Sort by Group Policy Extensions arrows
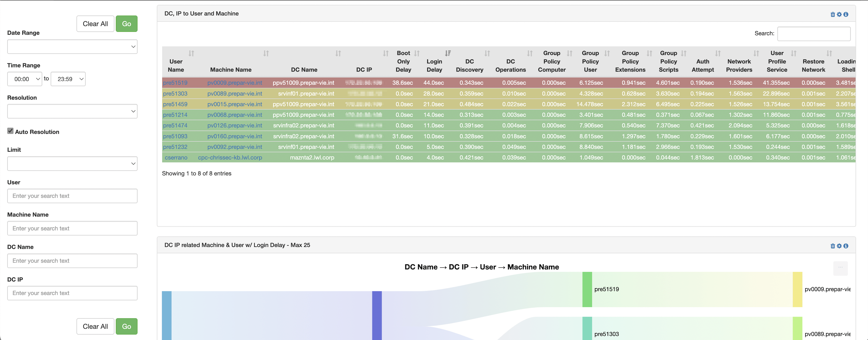 (x=649, y=53)
